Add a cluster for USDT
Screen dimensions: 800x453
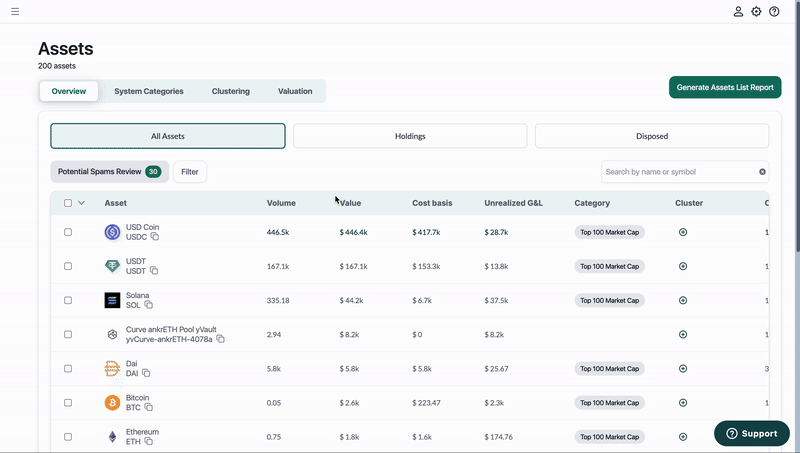(683, 266)
